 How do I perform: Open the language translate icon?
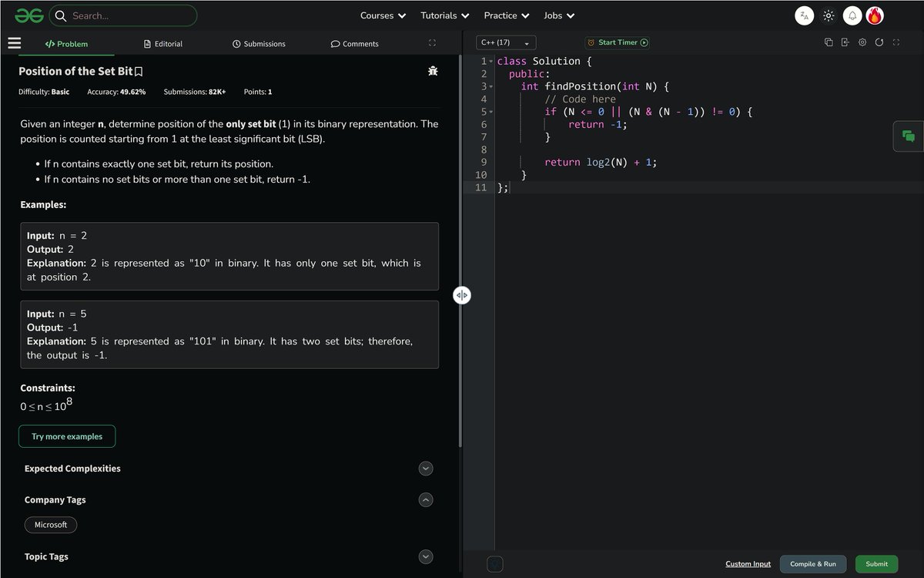804,15
